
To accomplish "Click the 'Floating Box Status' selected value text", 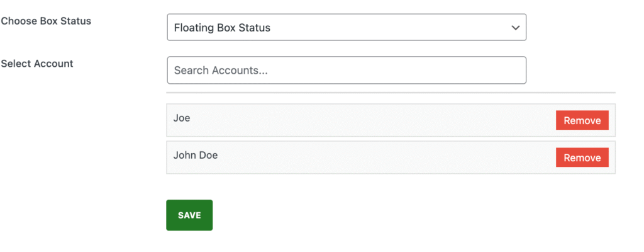I will (x=222, y=28).
